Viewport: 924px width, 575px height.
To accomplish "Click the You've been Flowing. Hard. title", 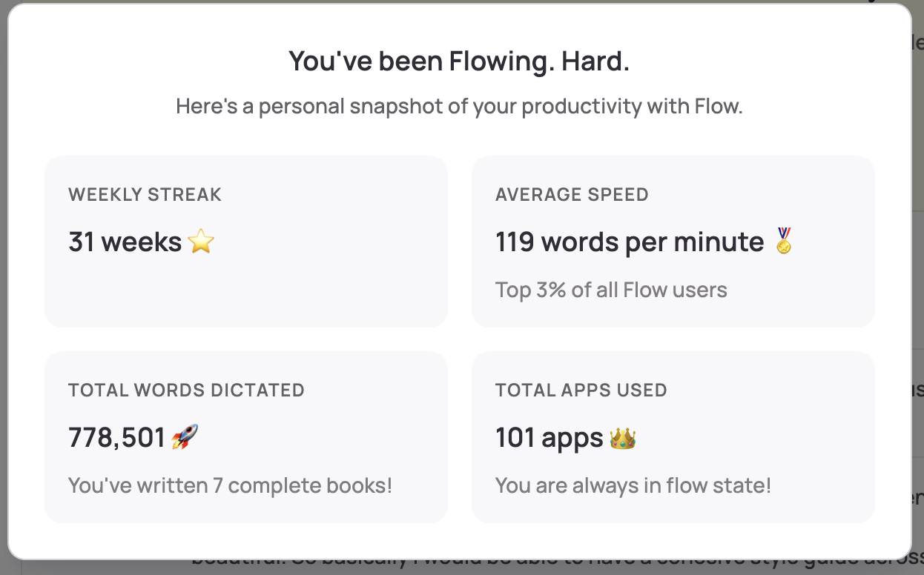I will [x=459, y=61].
